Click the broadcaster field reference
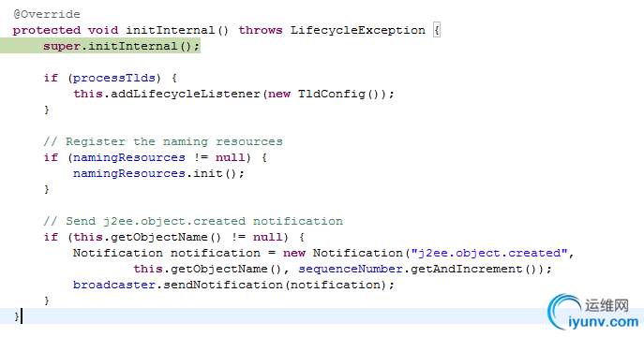The height and width of the screenshot is (337, 644). point(114,285)
